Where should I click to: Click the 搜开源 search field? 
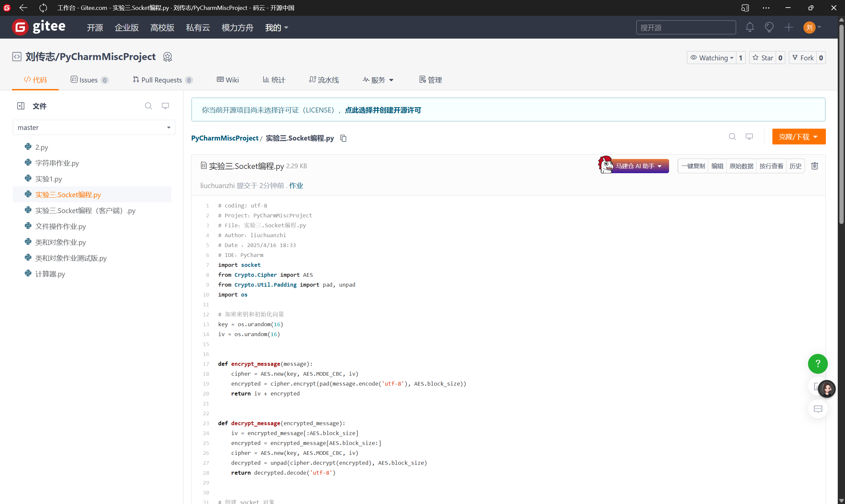click(x=686, y=27)
